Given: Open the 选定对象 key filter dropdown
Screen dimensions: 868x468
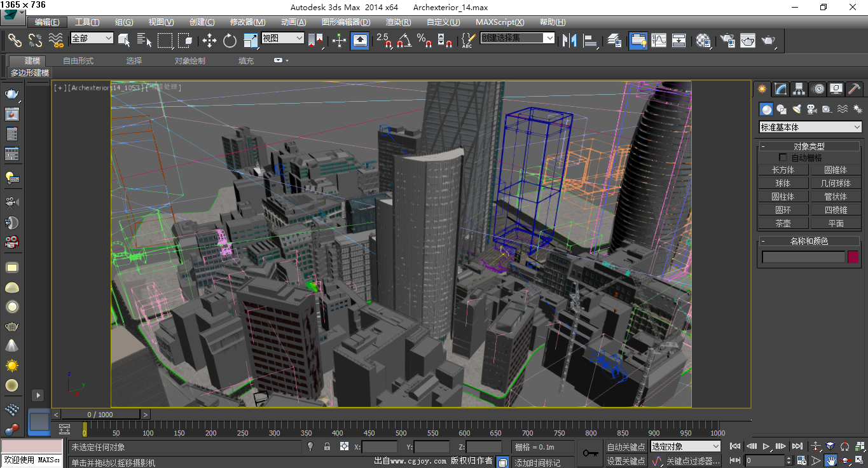Looking at the screenshot, I should (685, 446).
